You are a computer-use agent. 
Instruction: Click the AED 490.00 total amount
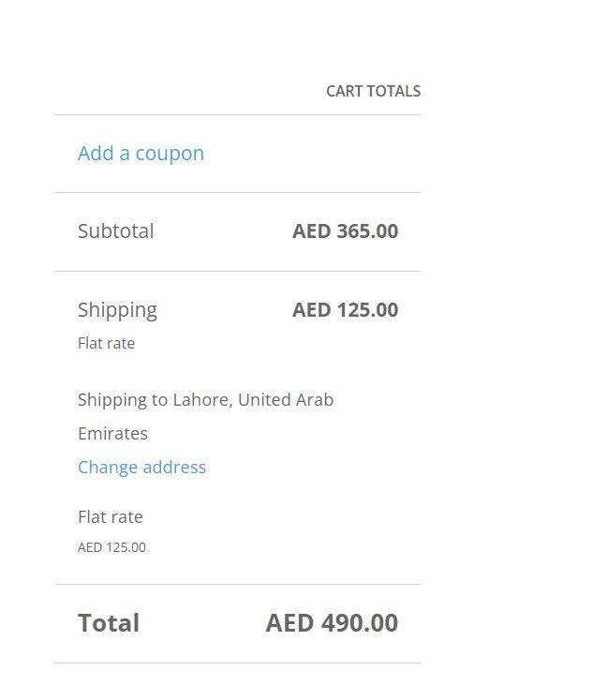click(x=332, y=622)
